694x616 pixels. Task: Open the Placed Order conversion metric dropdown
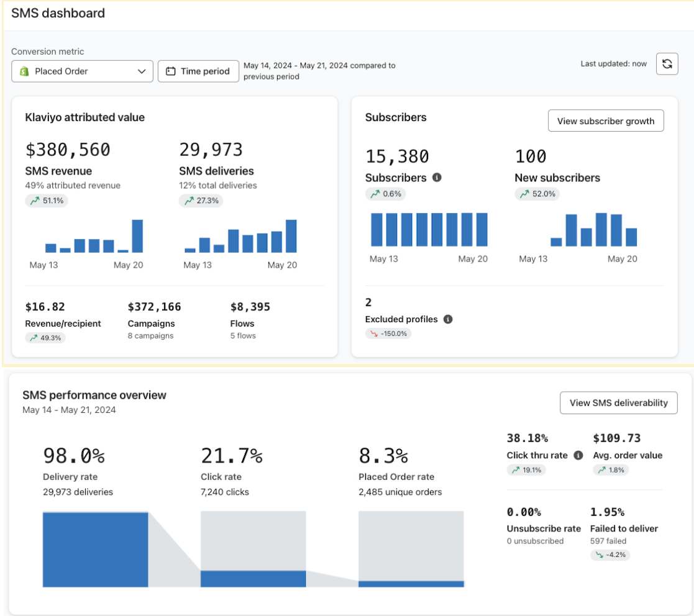click(82, 71)
